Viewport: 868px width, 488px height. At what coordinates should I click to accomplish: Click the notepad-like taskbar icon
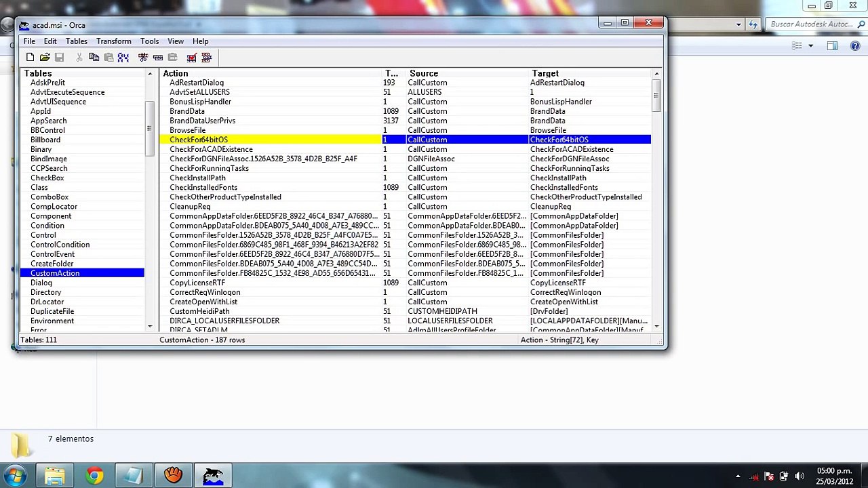134,476
